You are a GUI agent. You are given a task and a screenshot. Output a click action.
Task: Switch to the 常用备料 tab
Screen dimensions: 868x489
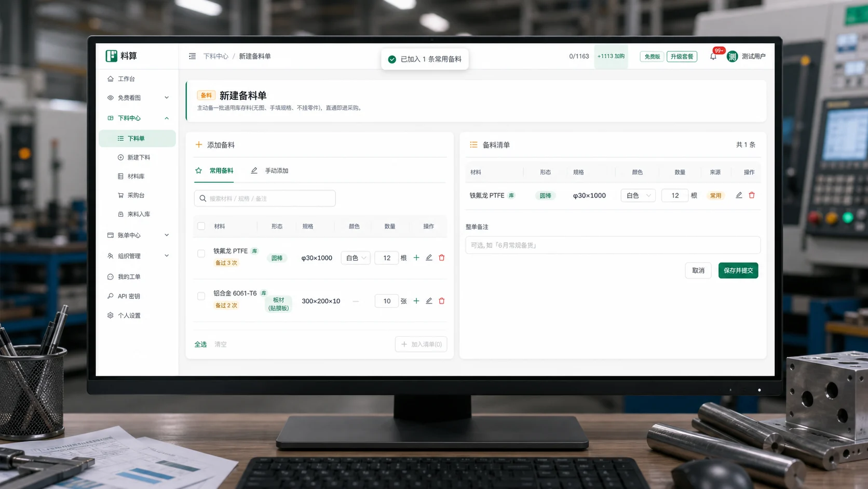click(x=214, y=171)
